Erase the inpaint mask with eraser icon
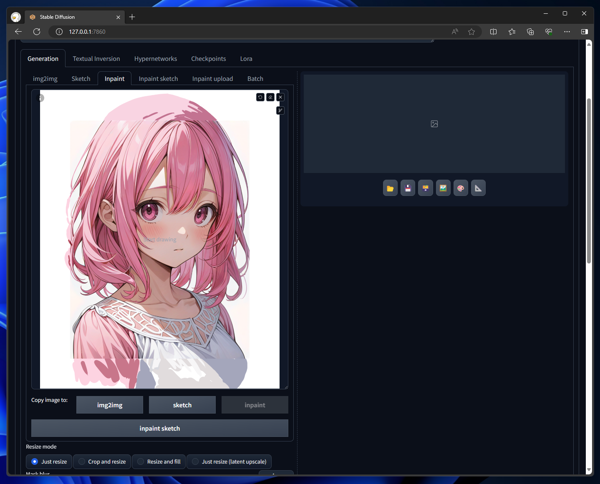This screenshot has width=600, height=484. click(x=270, y=97)
